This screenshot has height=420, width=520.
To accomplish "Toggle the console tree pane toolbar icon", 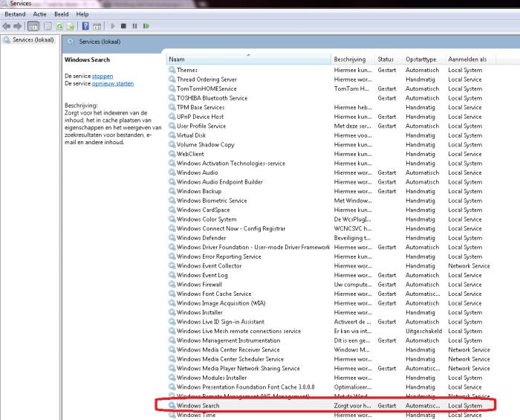I will tap(33, 26).
